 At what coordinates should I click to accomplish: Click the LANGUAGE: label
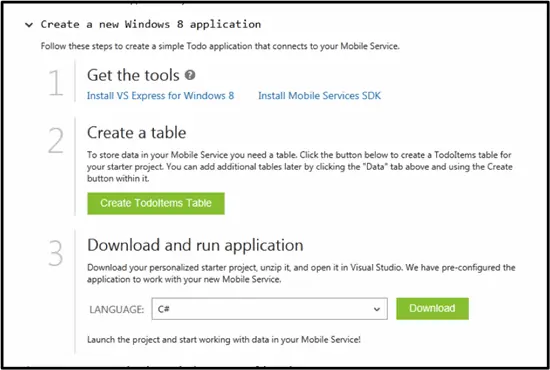point(116,309)
